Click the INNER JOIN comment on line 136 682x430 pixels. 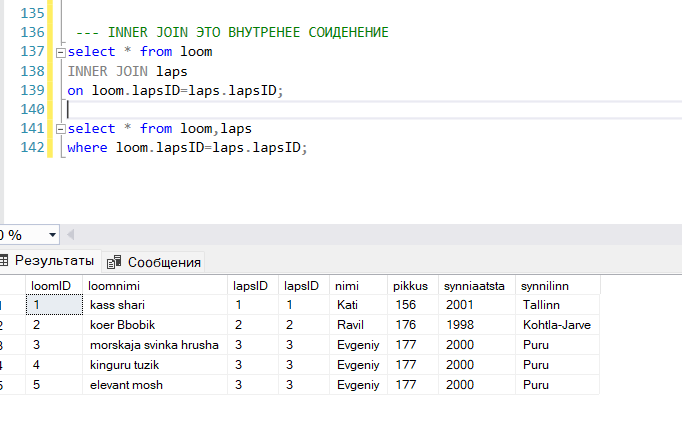(x=232, y=33)
